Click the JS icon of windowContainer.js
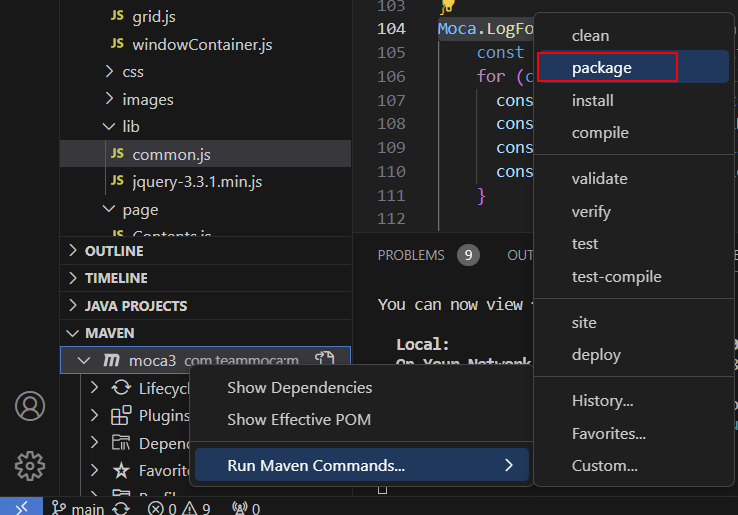Image resolution: width=738 pixels, height=515 pixels. pos(117,43)
